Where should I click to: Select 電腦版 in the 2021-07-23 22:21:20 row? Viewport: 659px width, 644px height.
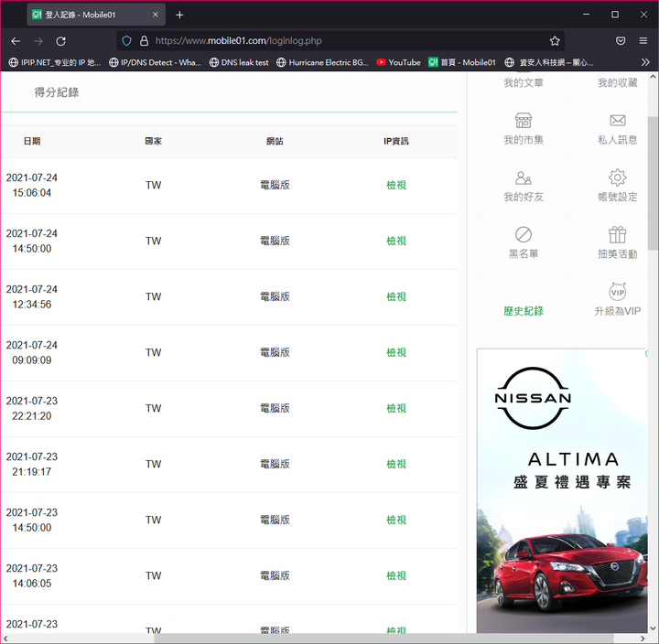point(275,408)
